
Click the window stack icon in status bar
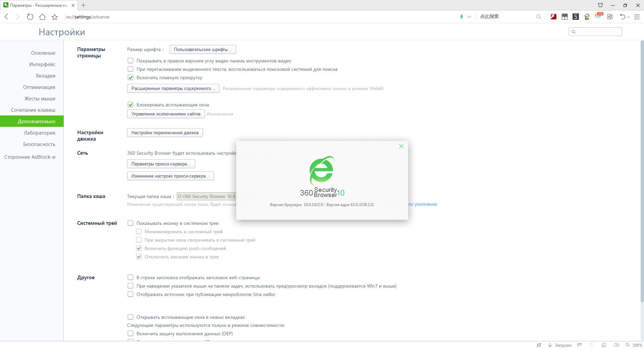pos(604,345)
